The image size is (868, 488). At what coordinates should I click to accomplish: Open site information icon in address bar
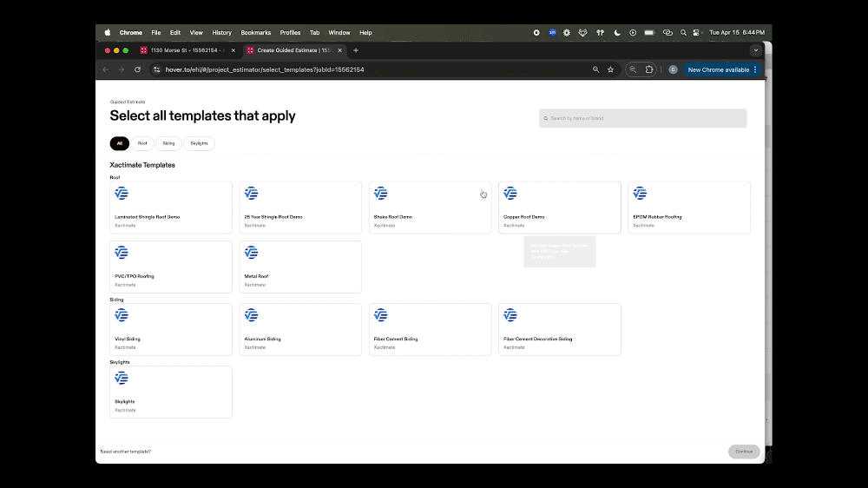[156, 69]
